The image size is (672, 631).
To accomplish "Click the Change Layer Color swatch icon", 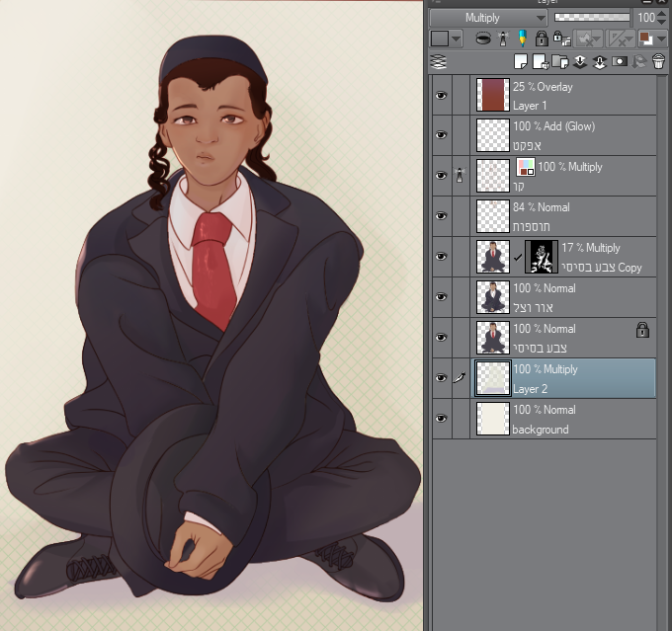I will pyautogui.click(x=645, y=39).
